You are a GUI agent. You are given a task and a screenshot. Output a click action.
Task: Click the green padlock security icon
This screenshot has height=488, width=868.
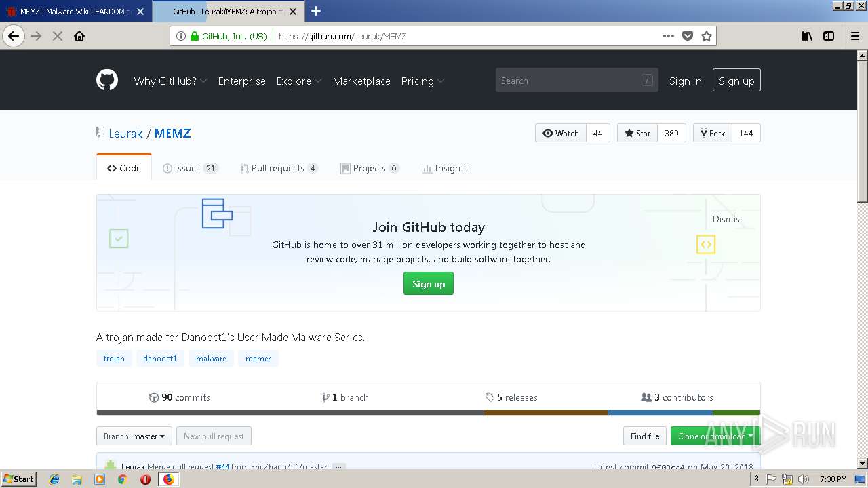click(x=195, y=37)
